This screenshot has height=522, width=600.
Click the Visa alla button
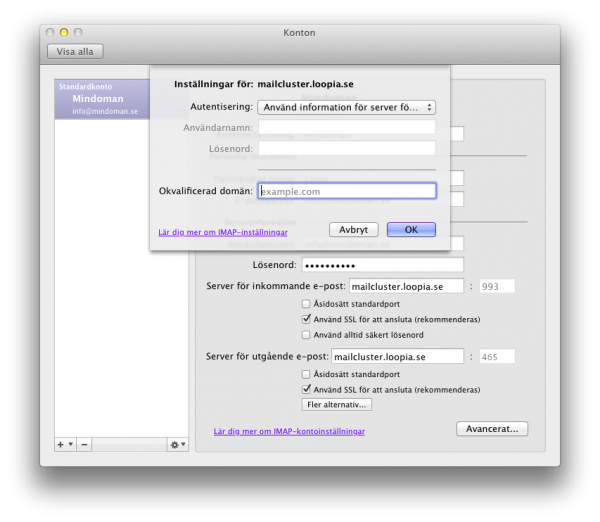[75, 52]
